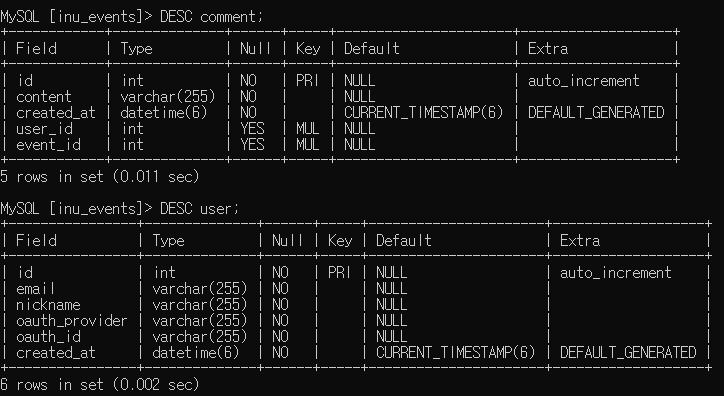The image size is (724, 396).
Task: Click varchar(255) type in email row
Action: coord(200,289)
